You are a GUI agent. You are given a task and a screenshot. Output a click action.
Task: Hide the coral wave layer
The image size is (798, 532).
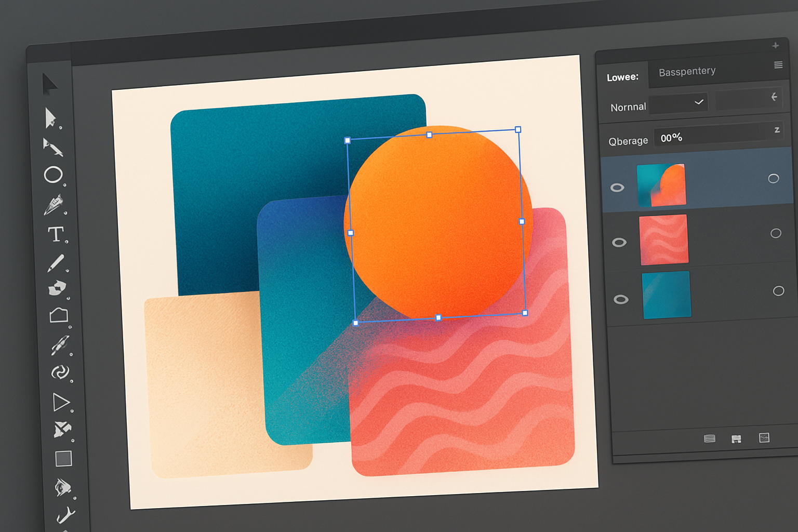pos(619,243)
